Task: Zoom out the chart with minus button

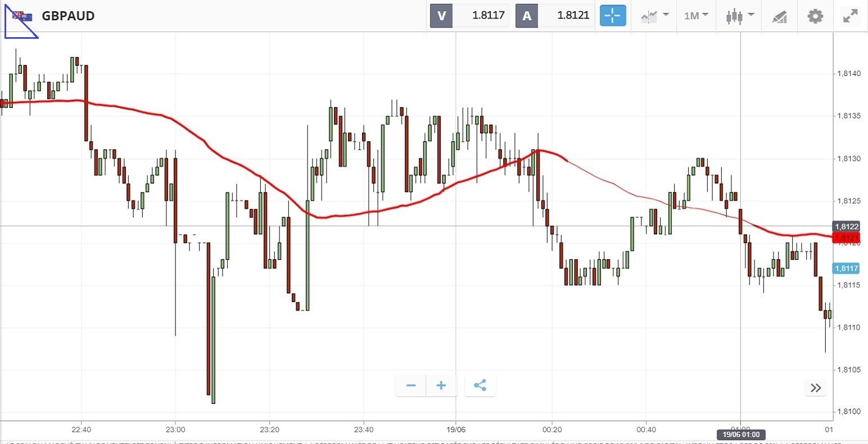Action: tap(411, 385)
